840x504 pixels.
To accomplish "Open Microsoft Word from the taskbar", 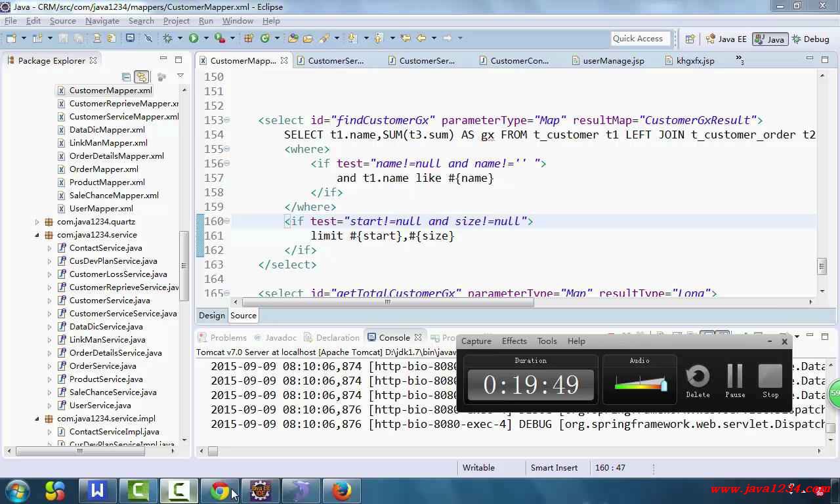I will [98, 490].
